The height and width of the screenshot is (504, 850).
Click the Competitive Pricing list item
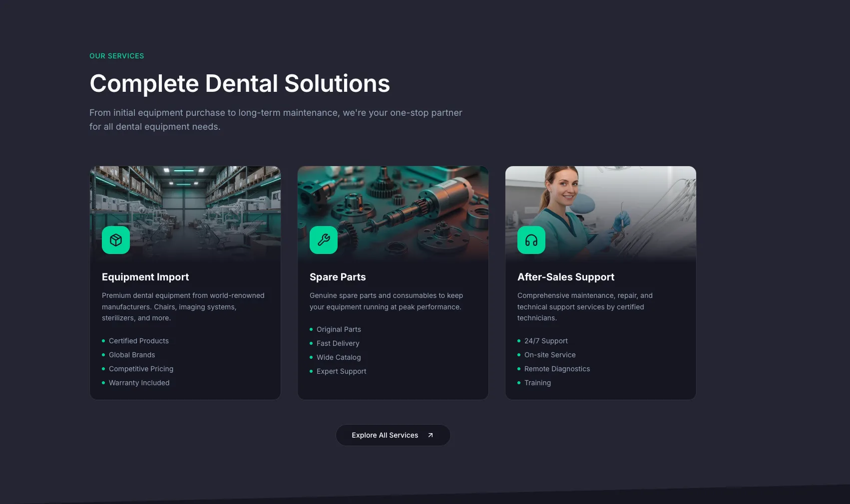coord(137,369)
